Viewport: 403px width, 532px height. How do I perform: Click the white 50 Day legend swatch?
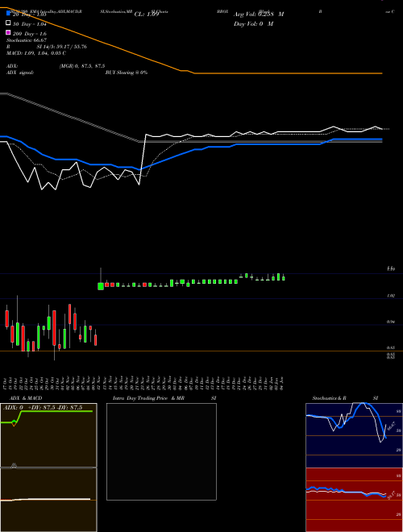pyautogui.click(x=8, y=23)
